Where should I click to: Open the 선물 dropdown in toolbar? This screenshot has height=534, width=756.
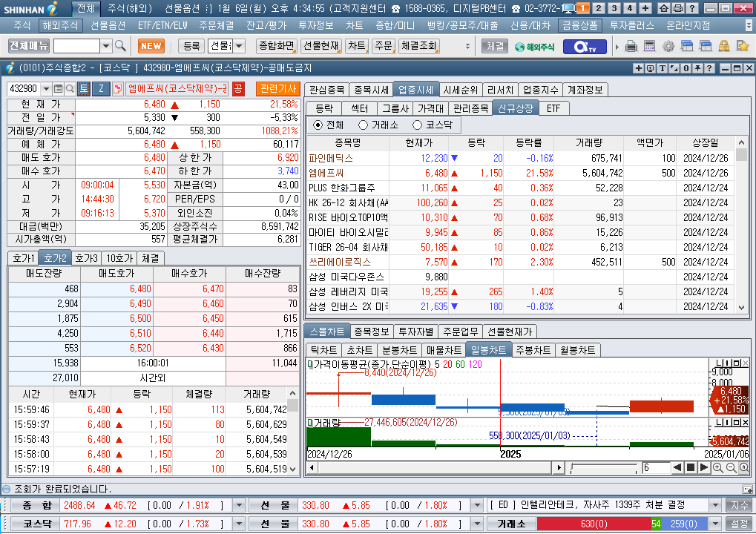(239, 46)
